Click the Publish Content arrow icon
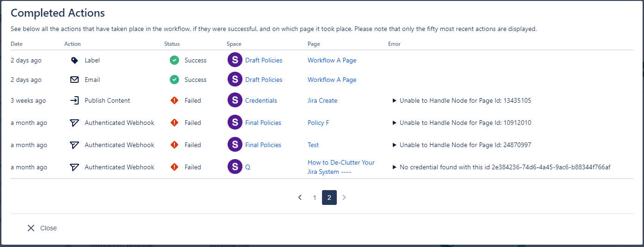Screen dimensions: 644x247 click(x=74, y=100)
